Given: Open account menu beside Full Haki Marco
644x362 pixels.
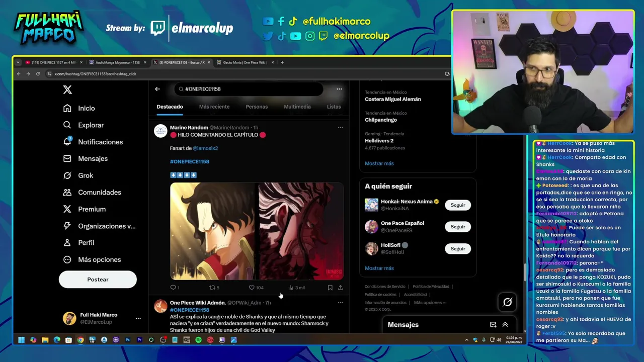Looking at the screenshot, I should click(138, 318).
